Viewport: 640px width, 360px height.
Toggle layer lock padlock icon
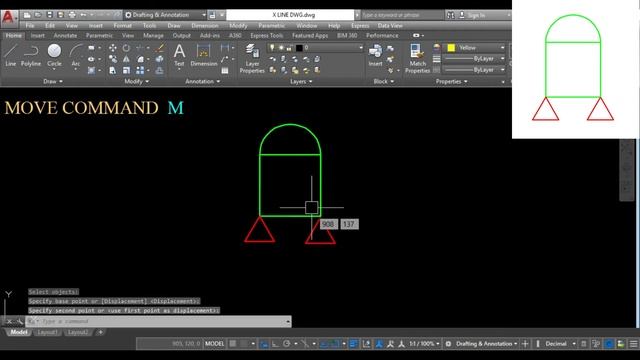coord(289,48)
